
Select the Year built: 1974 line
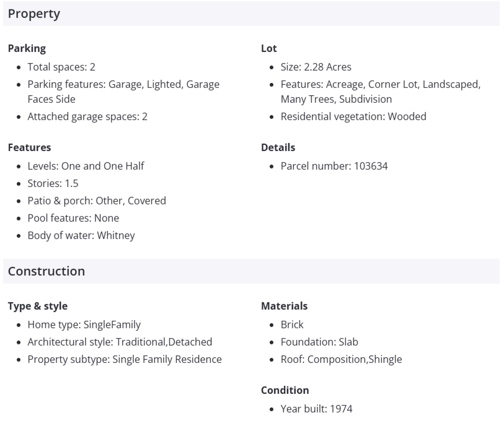pos(317,409)
